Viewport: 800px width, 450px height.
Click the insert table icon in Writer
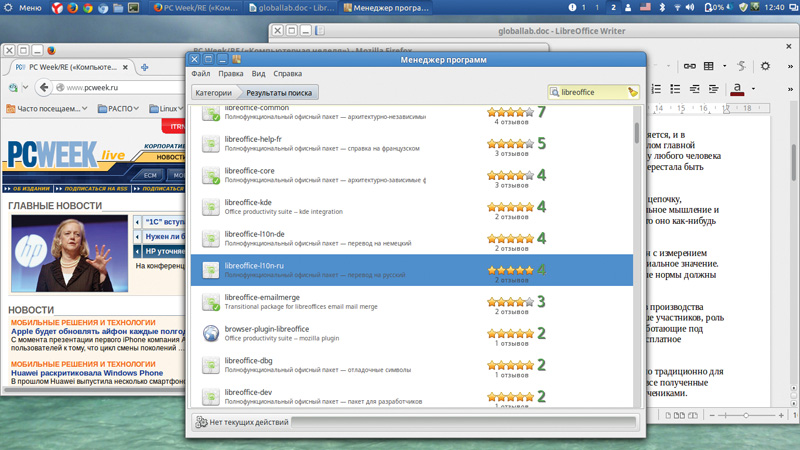[709, 66]
